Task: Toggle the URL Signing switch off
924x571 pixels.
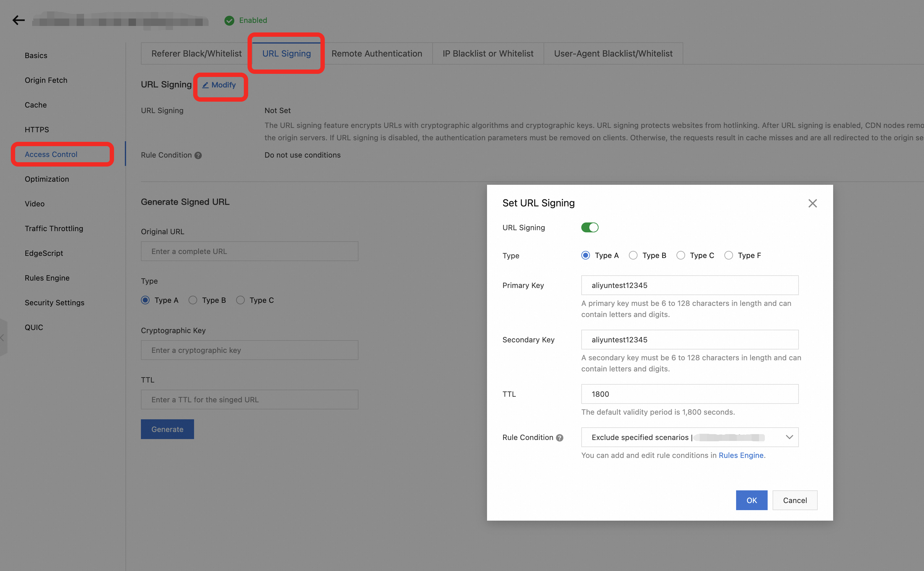Action: [x=590, y=227]
